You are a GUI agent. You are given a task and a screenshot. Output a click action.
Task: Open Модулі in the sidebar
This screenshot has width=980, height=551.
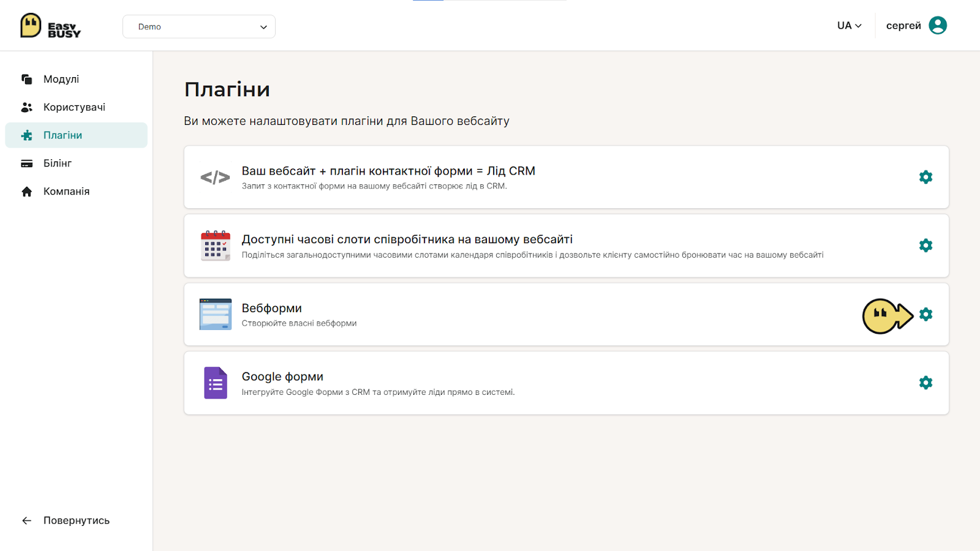click(x=77, y=79)
